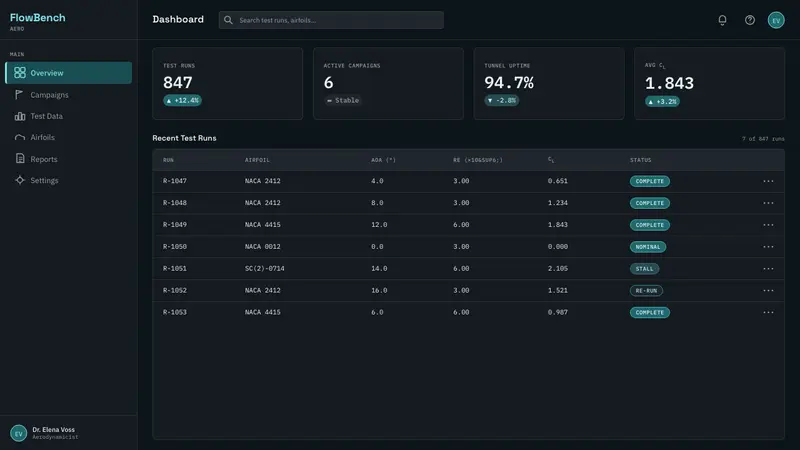The image size is (800, 450).
Task: Select run ID "R-1052"
Action: [175, 291]
